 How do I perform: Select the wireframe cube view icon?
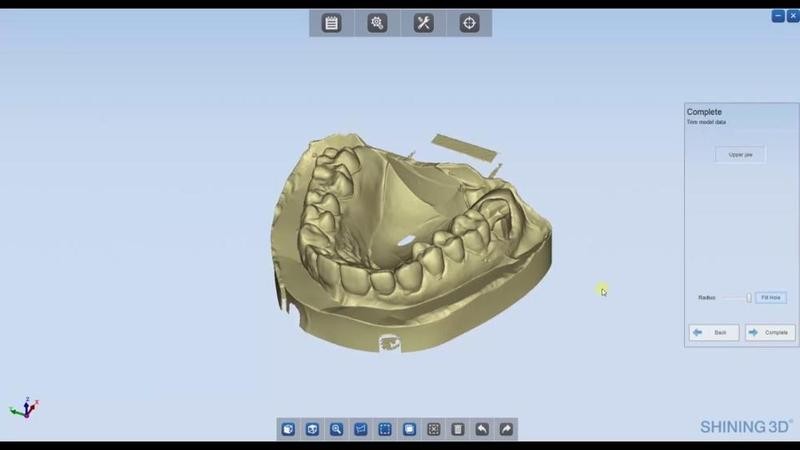312,429
